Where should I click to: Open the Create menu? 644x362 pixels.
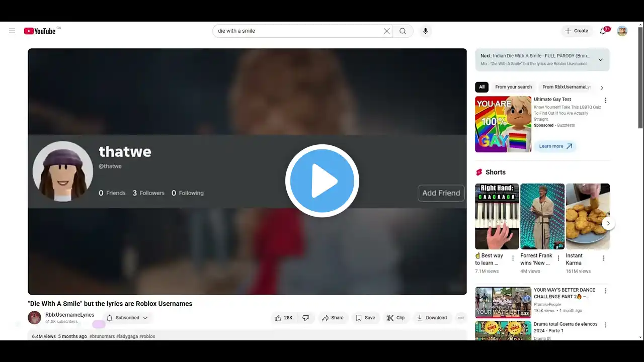click(x=577, y=31)
